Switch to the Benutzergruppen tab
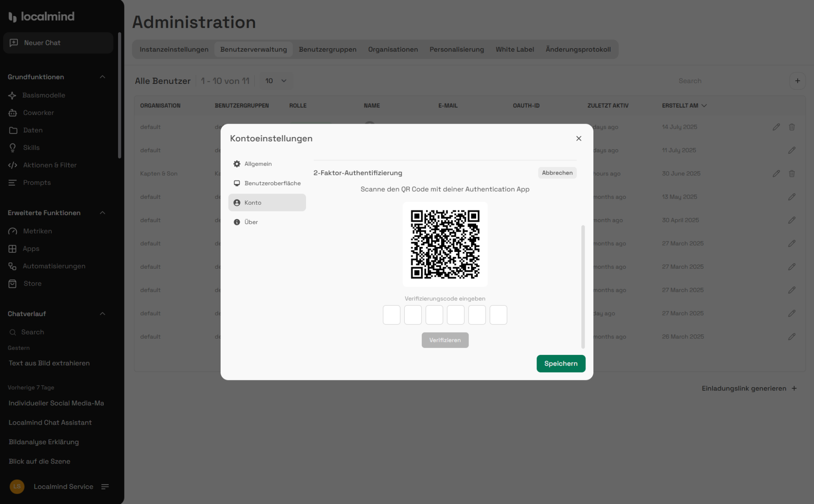The image size is (814, 504). pyautogui.click(x=328, y=50)
